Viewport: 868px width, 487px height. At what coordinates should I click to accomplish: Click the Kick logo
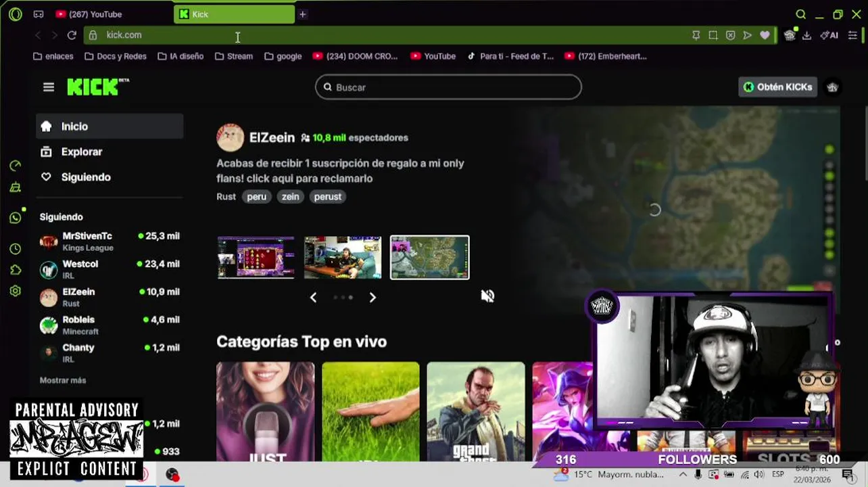98,87
